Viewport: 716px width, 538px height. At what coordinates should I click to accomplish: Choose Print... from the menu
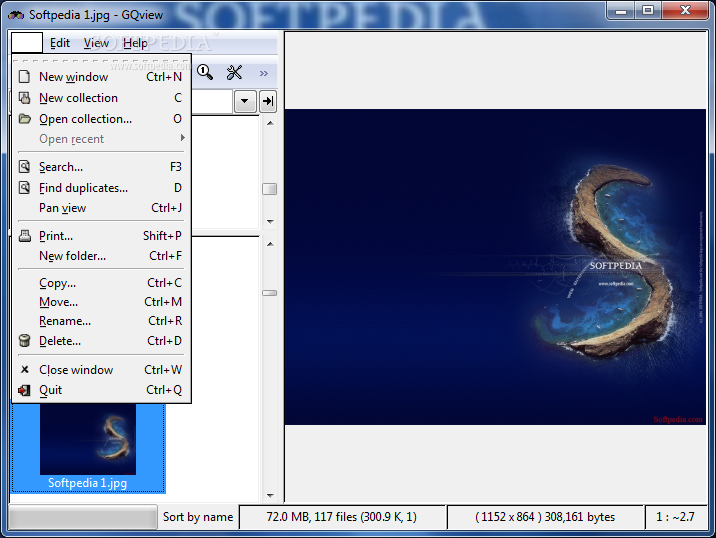tap(101, 236)
